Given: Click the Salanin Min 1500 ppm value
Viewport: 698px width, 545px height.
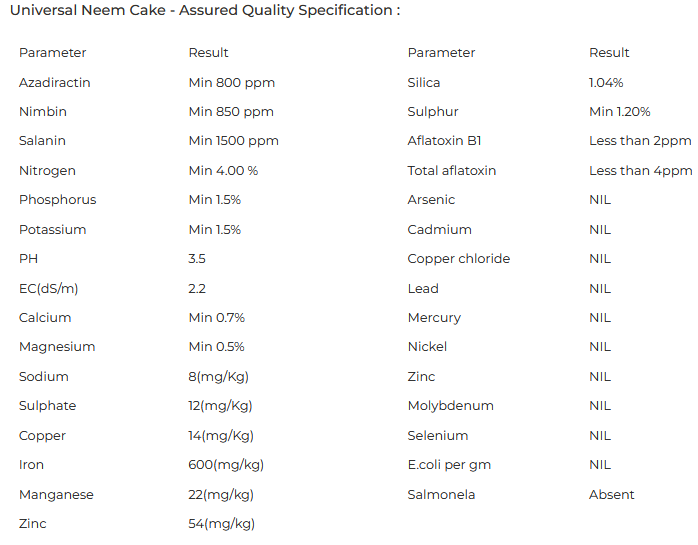Looking at the screenshot, I should [x=233, y=141].
